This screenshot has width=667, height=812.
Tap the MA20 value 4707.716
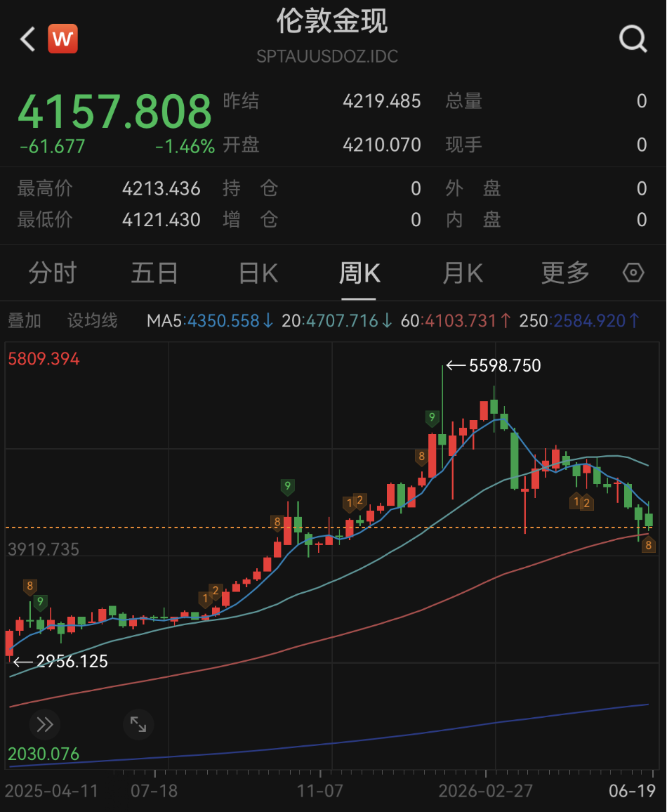[342, 321]
